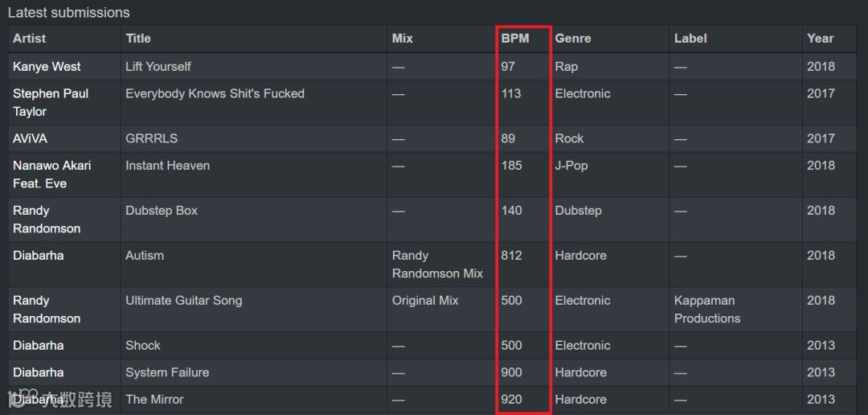Open the Dubstep Box song title
The width and height of the screenshot is (868, 415).
161,211
